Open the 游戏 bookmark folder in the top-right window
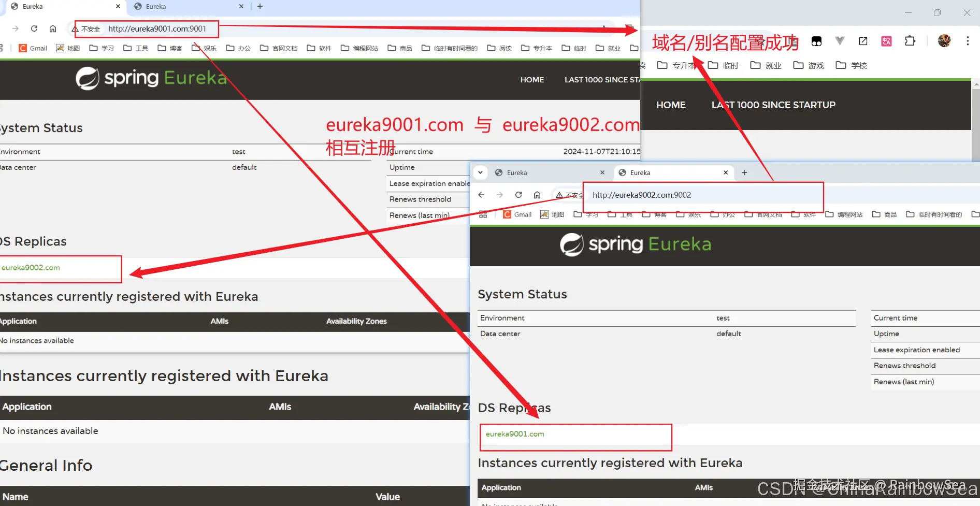Screen dimensions: 980x506 pos(809,65)
